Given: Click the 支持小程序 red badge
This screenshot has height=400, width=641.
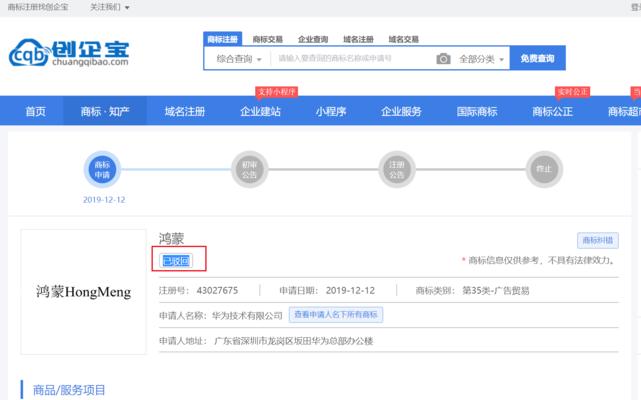Looking at the screenshot, I should coord(276,92).
